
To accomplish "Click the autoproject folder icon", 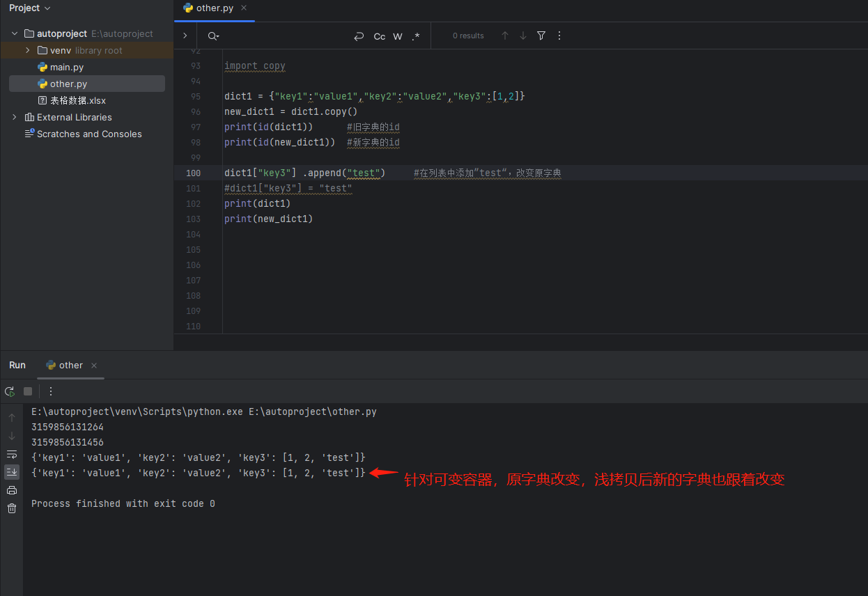I will 29,33.
